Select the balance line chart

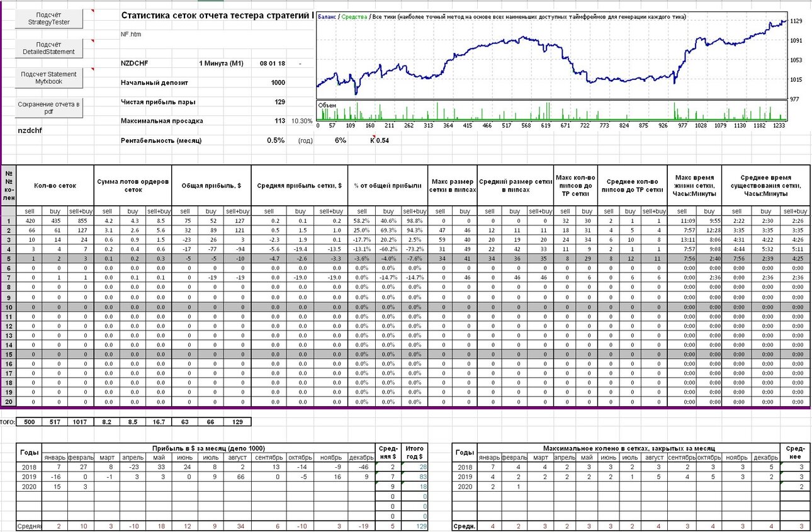click(x=552, y=56)
